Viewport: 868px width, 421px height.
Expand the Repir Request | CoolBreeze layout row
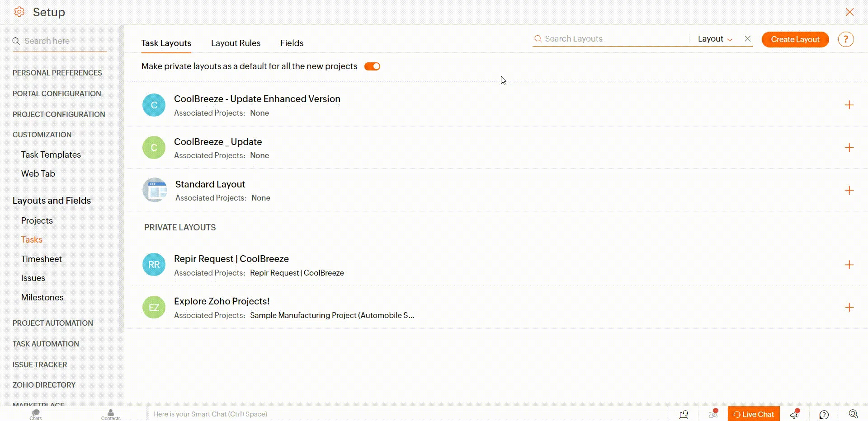tap(849, 265)
